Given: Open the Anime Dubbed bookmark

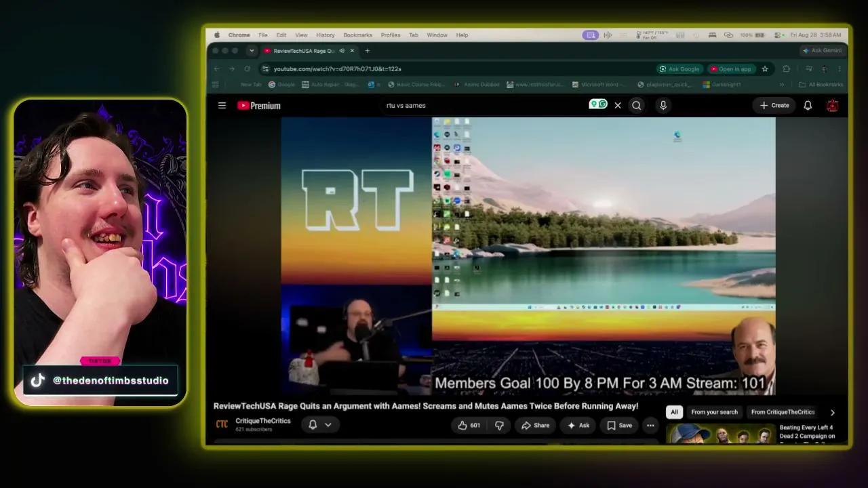Looking at the screenshot, I should tap(476, 85).
